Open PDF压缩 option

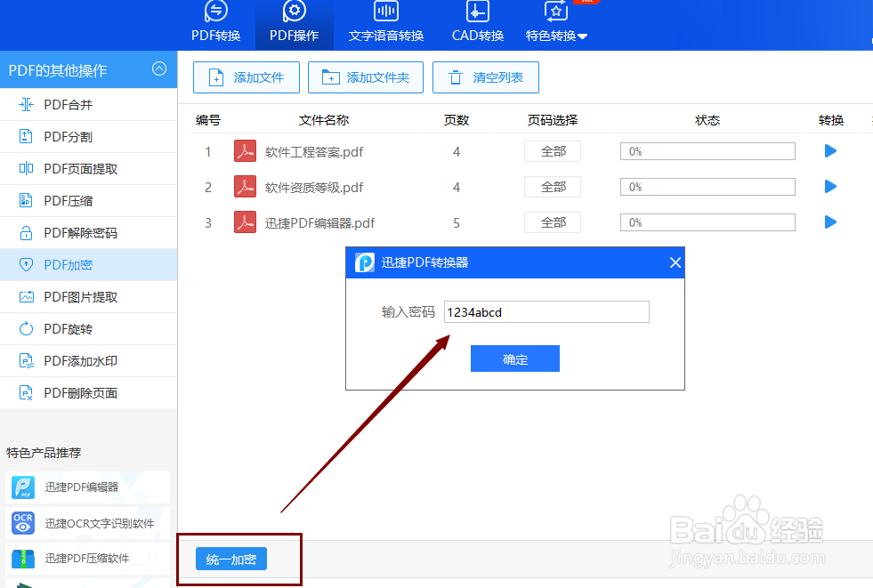88,201
